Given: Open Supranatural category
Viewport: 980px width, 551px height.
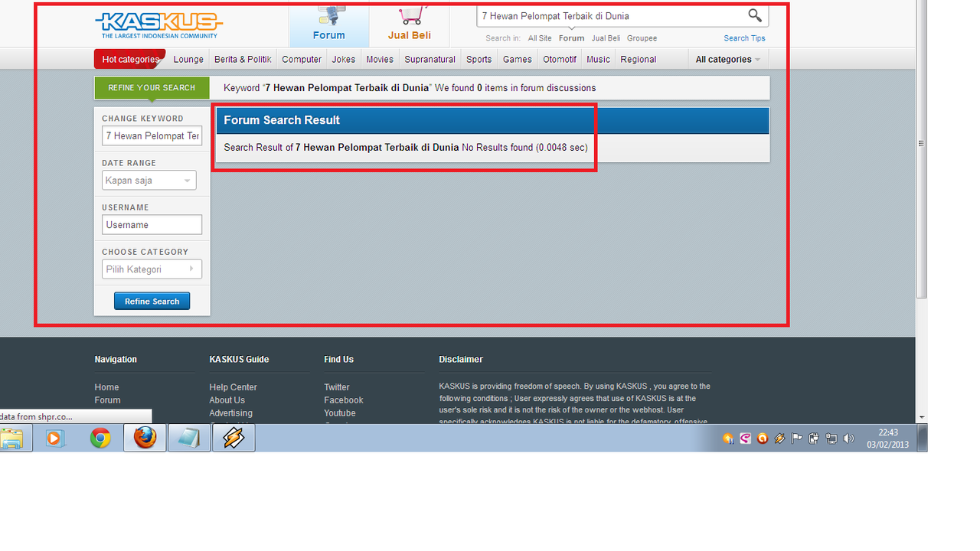Looking at the screenshot, I should pyautogui.click(x=430, y=59).
